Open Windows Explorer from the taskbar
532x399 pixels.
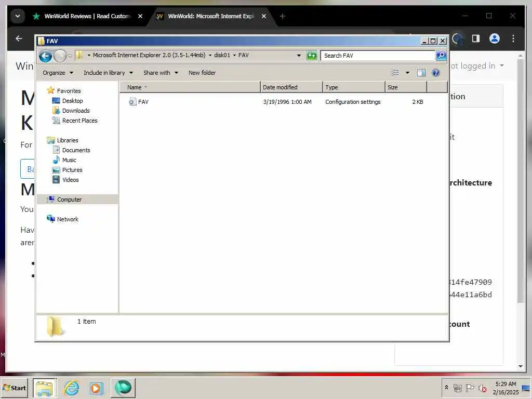coord(45,388)
